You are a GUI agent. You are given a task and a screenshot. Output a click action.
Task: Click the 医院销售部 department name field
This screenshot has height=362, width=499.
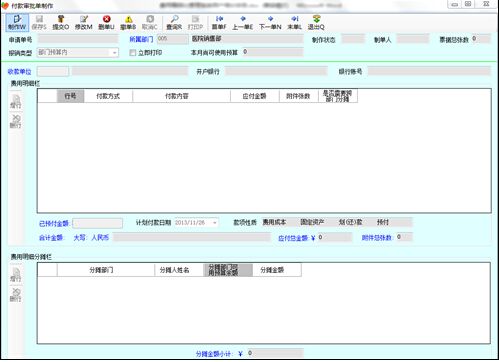[x=247, y=39]
